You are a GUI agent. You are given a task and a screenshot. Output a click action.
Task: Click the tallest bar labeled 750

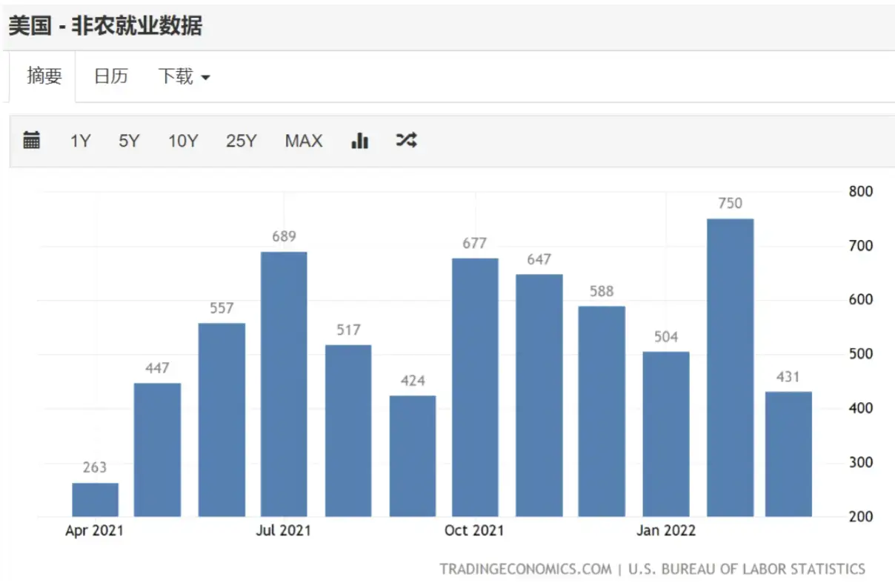[x=731, y=368]
